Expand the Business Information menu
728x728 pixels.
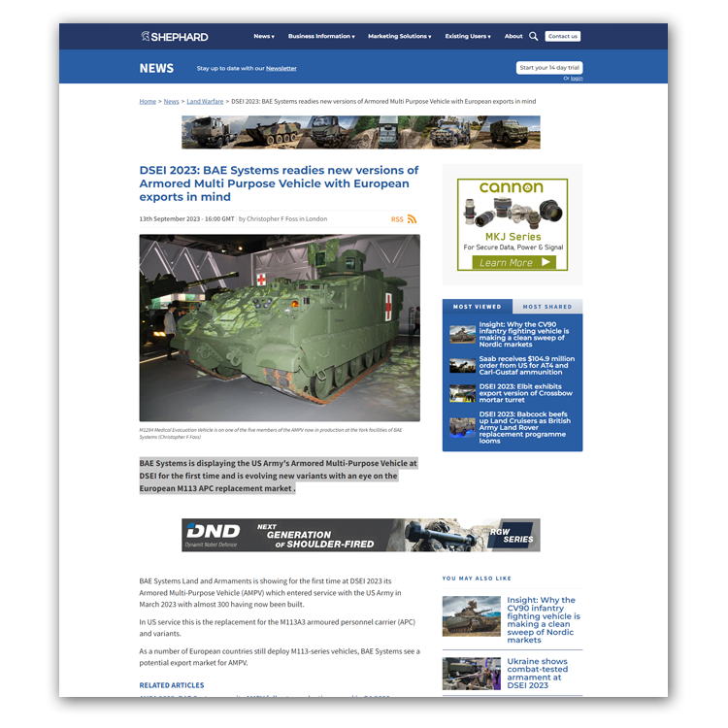point(321,36)
